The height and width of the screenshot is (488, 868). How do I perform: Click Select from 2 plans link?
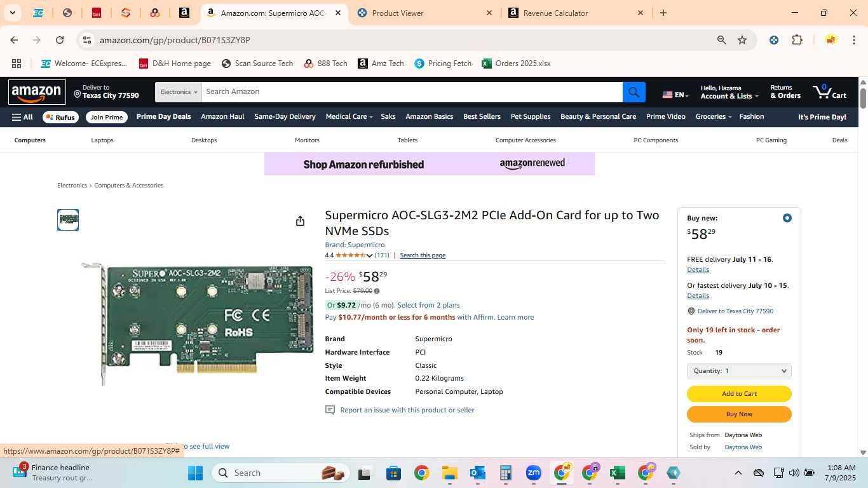click(x=428, y=306)
